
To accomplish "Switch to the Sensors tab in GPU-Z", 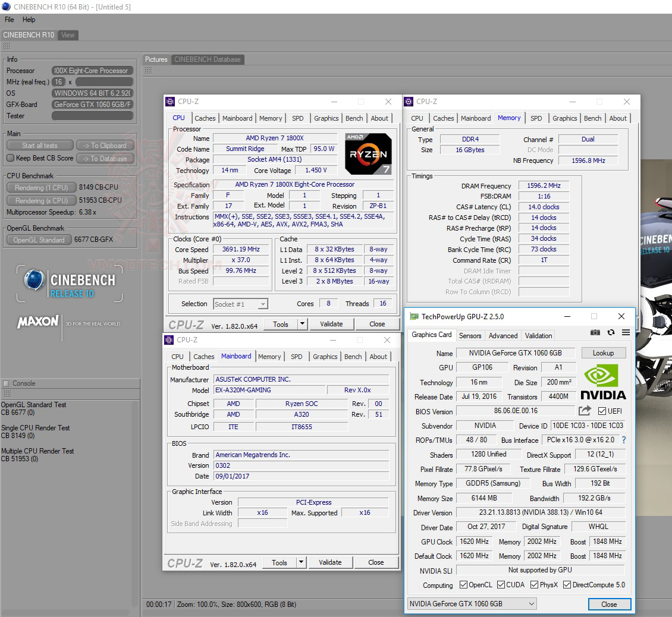I will [x=470, y=336].
